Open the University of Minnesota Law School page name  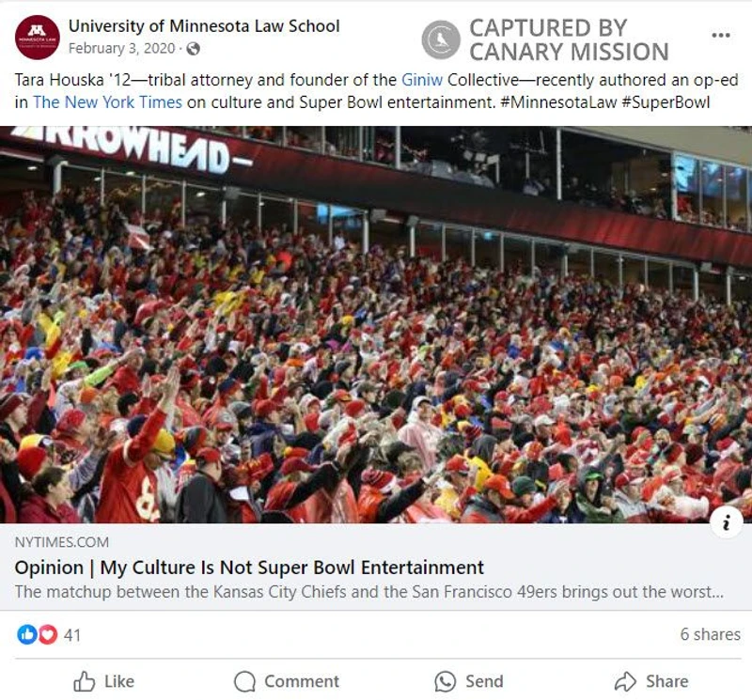tap(204, 26)
